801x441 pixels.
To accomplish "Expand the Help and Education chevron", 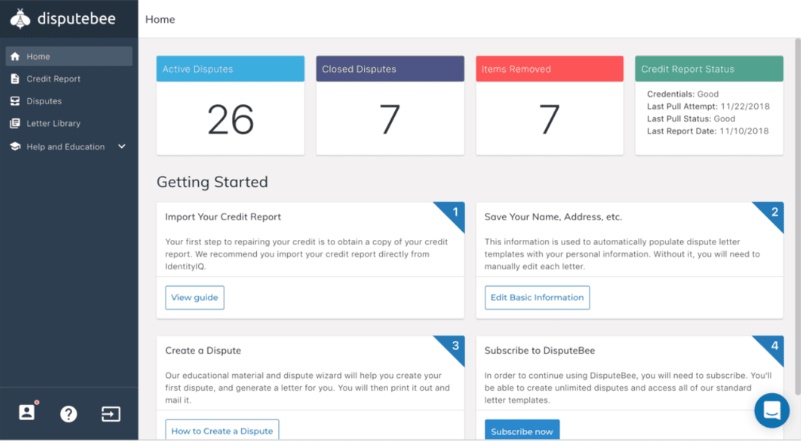I will pos(122,147).
